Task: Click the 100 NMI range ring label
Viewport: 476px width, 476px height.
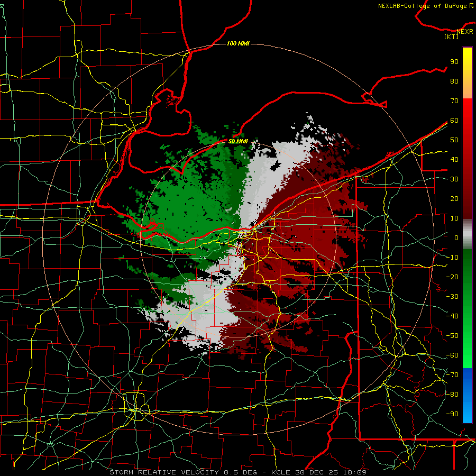Action: tap(238, 44)
